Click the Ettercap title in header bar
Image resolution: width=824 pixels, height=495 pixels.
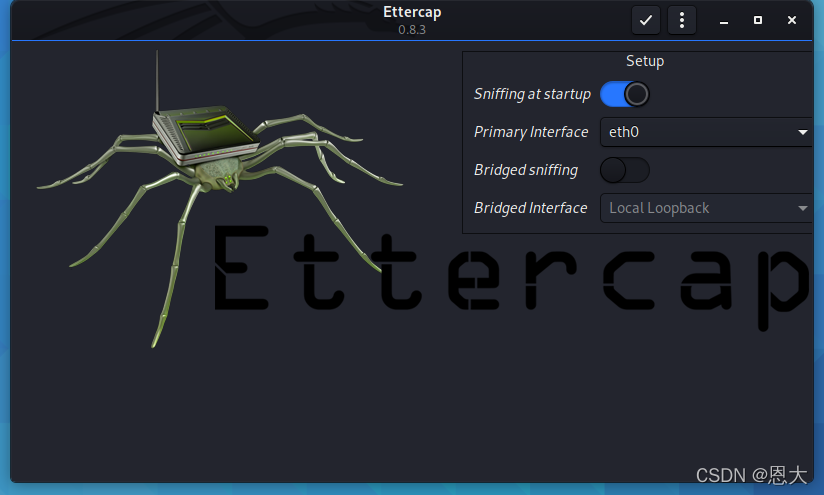click(x=412, y=12)
